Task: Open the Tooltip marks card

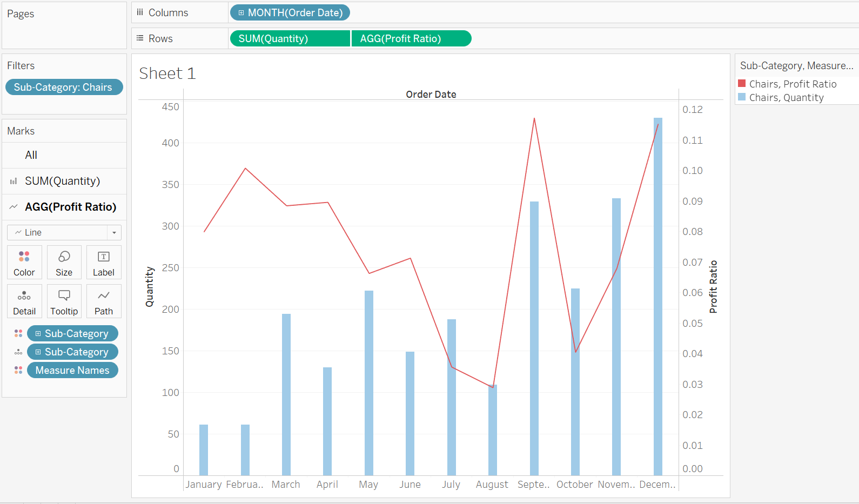Action: point(64,301)
